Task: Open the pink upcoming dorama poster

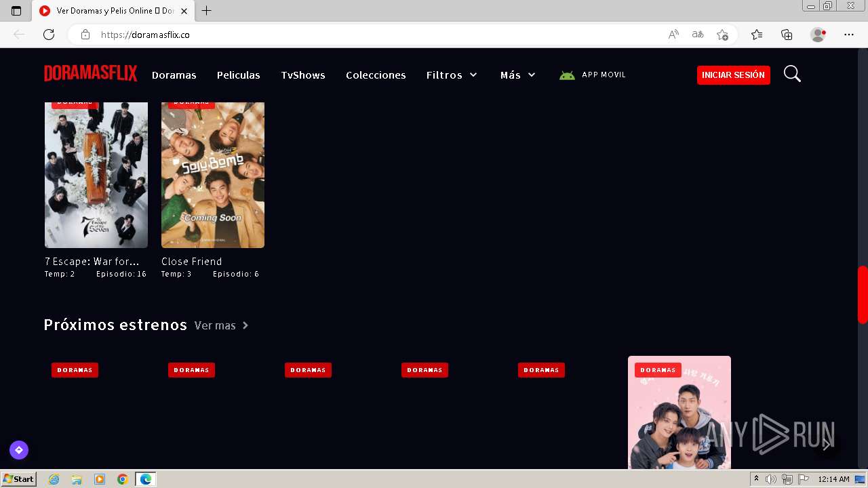Action: tap(679, 412)
